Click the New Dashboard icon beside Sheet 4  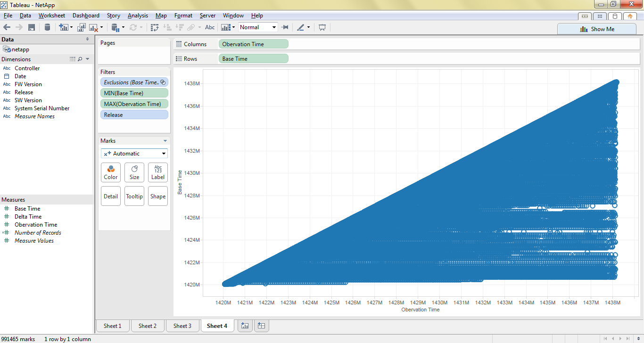click(x=261, y=326)
